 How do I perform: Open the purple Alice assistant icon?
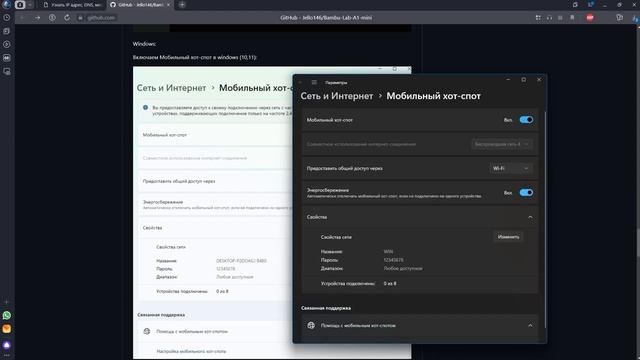click(7, 345)
